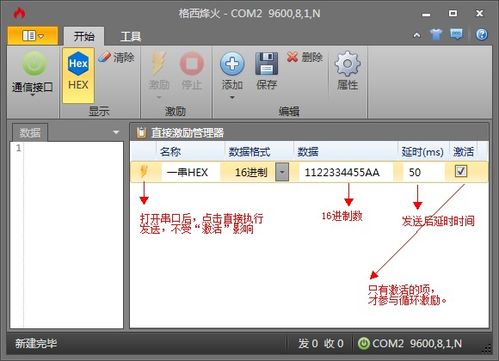Click the 添加 plus icon
The height and width of the screenshot is (361, 499).
(232, 64)
